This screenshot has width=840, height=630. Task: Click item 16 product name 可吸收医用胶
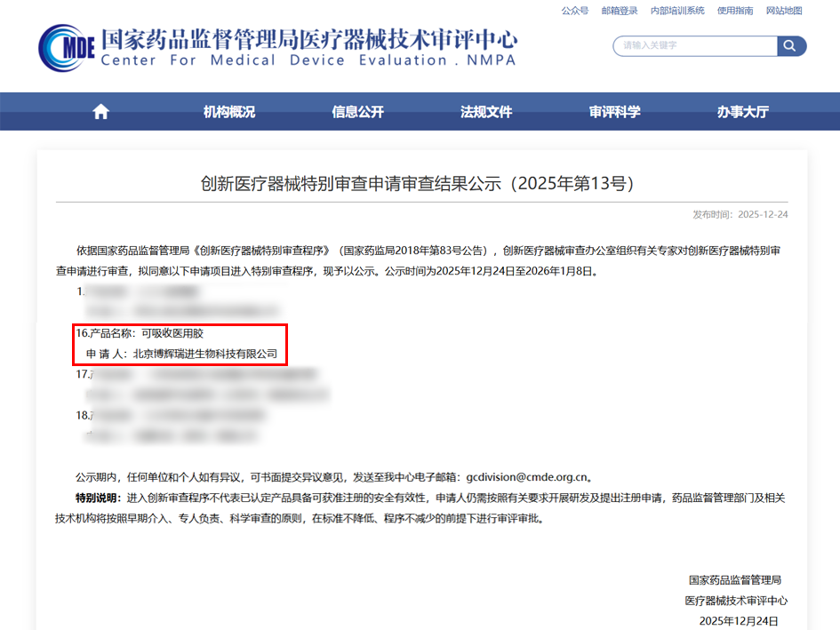click(172, 334)
